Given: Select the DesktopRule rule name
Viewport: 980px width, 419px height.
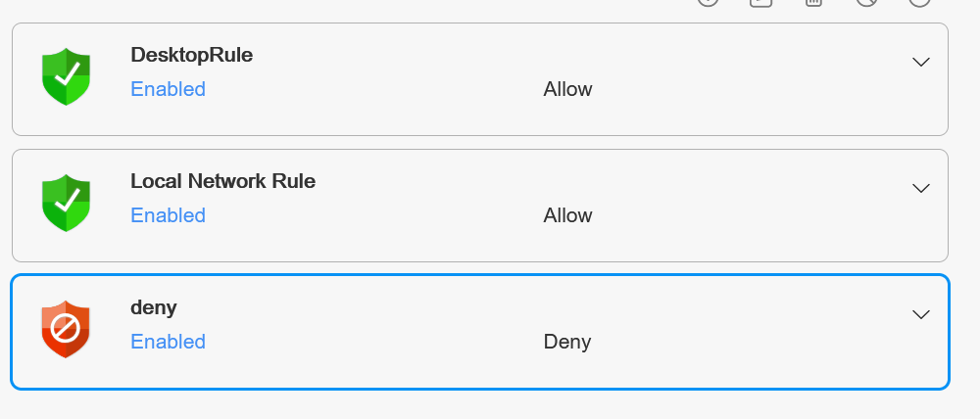Looking at the screenshot, I should pos(192,55).
